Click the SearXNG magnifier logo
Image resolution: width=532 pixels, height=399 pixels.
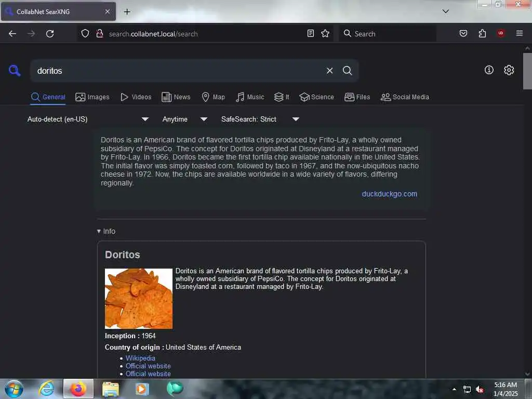coord(15,71)
